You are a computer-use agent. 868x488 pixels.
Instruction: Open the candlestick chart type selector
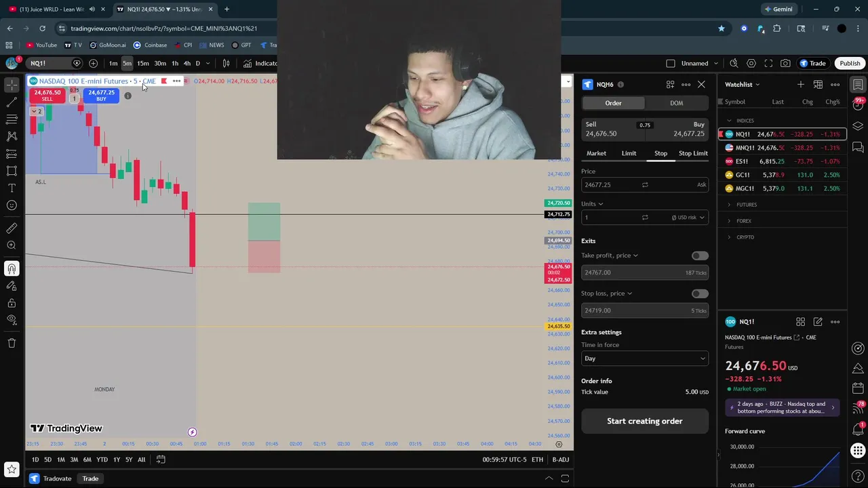[226, 63]
